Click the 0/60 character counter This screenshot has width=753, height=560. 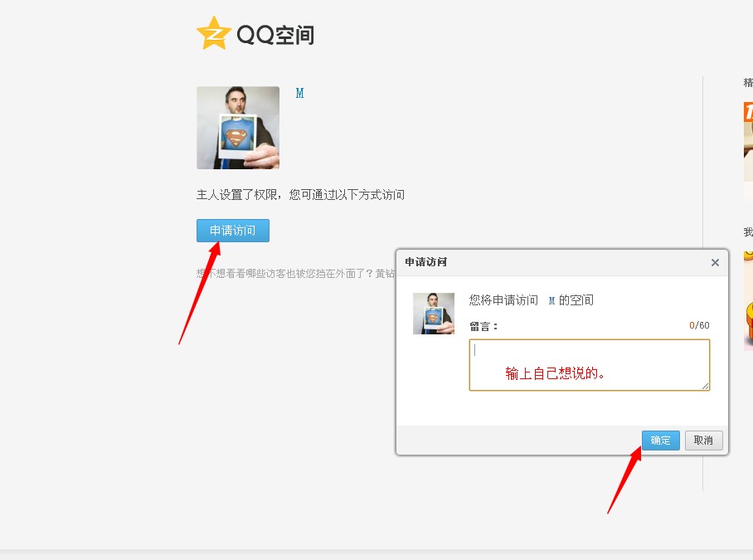(x=697, y=325)
